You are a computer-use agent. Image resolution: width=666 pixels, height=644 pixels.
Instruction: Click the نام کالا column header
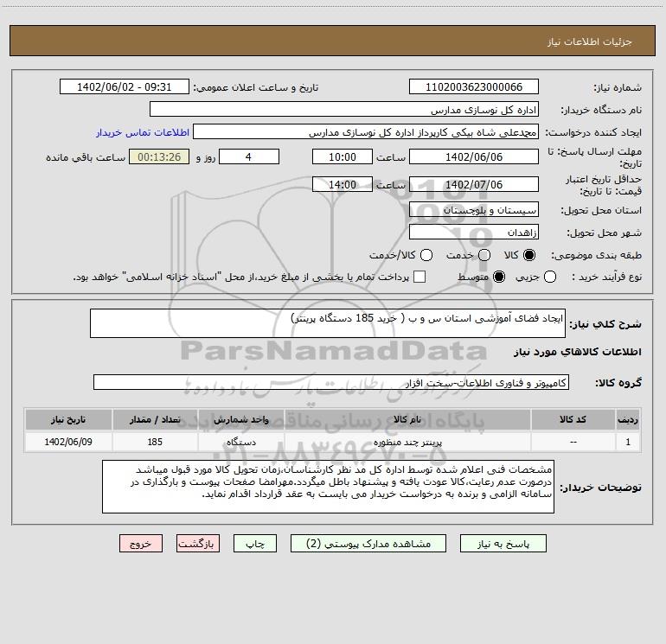(407, 419)
